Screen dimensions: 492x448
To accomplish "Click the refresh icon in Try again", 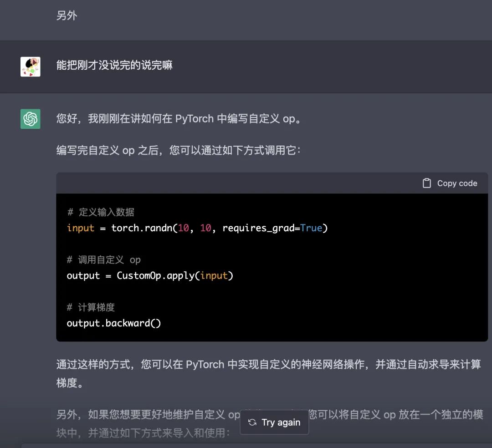I will (252, 423).
